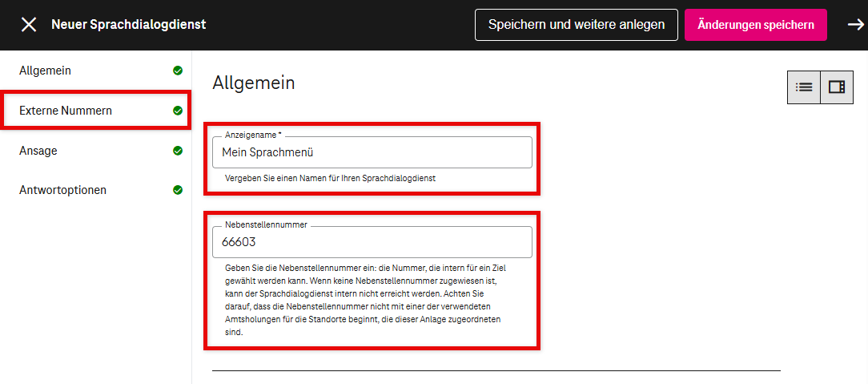The width and height of the screenshot is (868, 384).
Task: Click into the Nebenstellennummer field showing 66603
Action: (372, 242)
